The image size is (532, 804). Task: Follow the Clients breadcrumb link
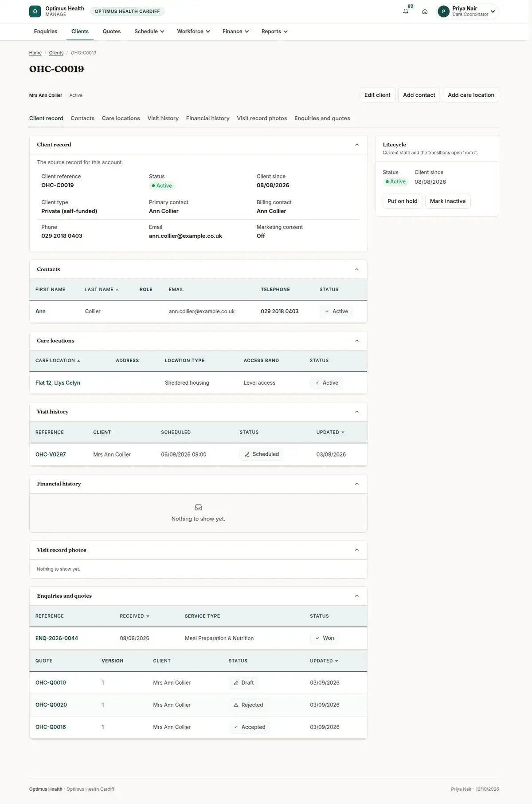tap(56, 53)
